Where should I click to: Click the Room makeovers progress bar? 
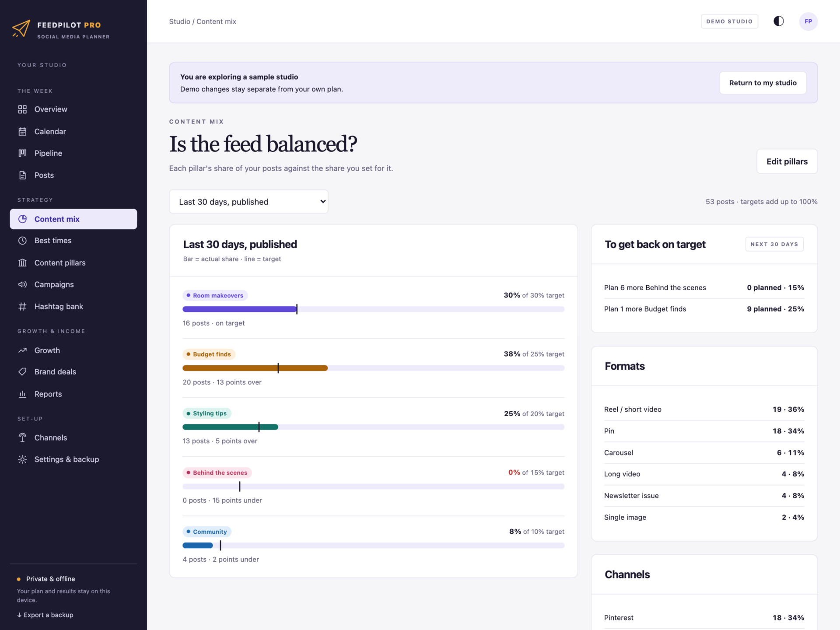pos(373,309)
